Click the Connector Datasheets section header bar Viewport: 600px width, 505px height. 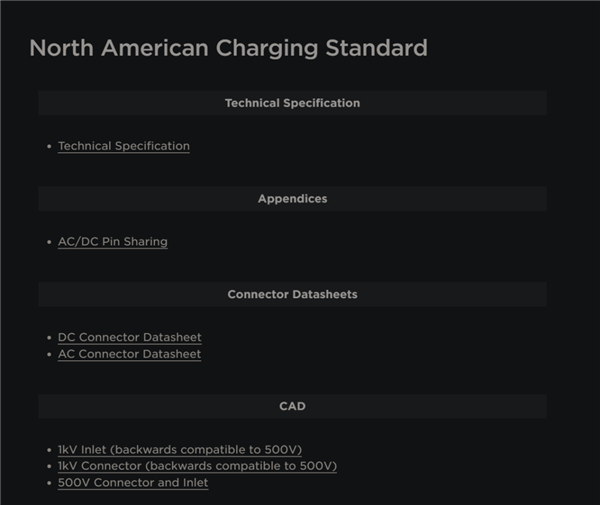click(x=292, y=295)
